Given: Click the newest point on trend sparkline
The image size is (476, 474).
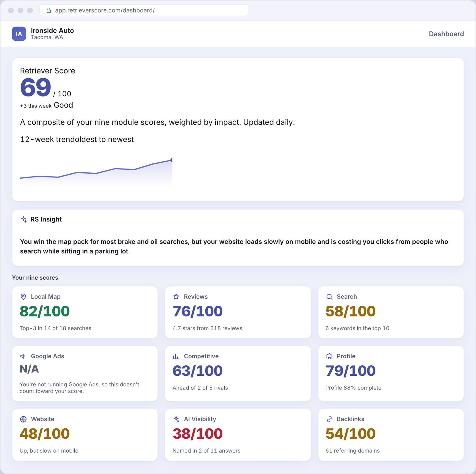Looking at the screenshot, I should (x=171, y=160).
